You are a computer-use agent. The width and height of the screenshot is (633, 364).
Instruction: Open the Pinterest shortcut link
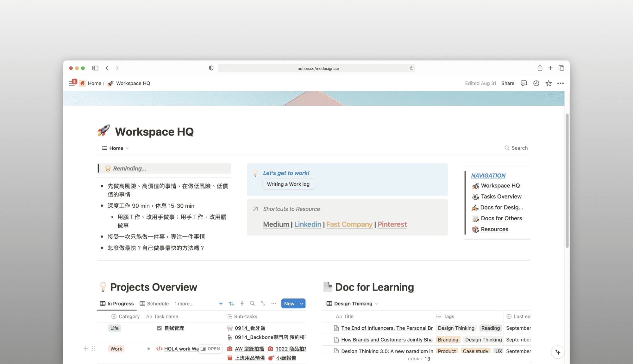[392, 224]
